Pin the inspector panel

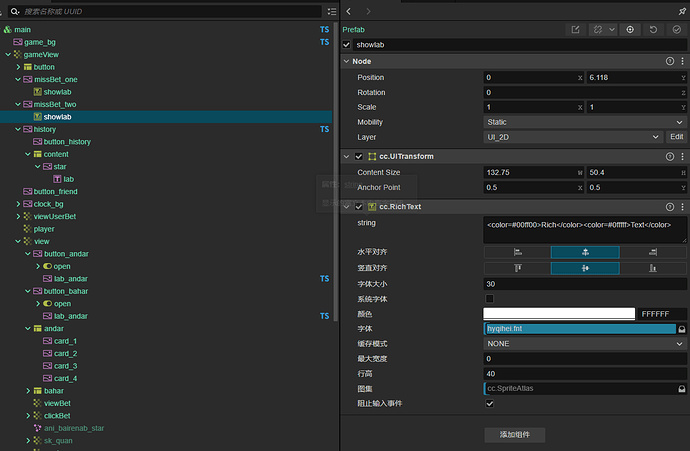click(x=682, y=11)
